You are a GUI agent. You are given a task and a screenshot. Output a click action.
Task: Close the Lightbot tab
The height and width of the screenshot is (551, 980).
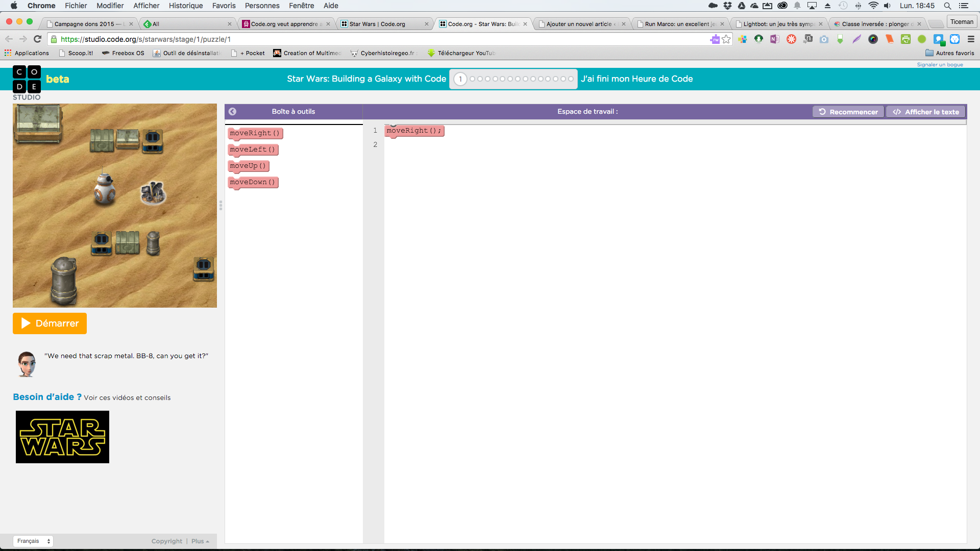click(821, 24)
